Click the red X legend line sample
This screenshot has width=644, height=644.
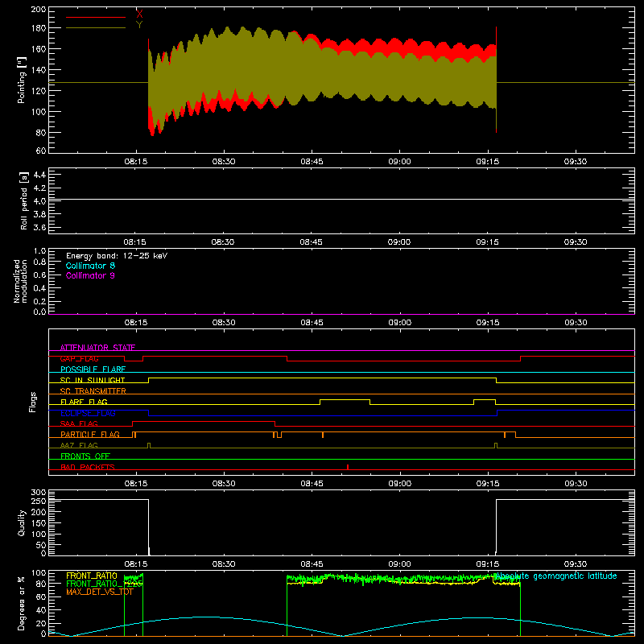point(96,17)
